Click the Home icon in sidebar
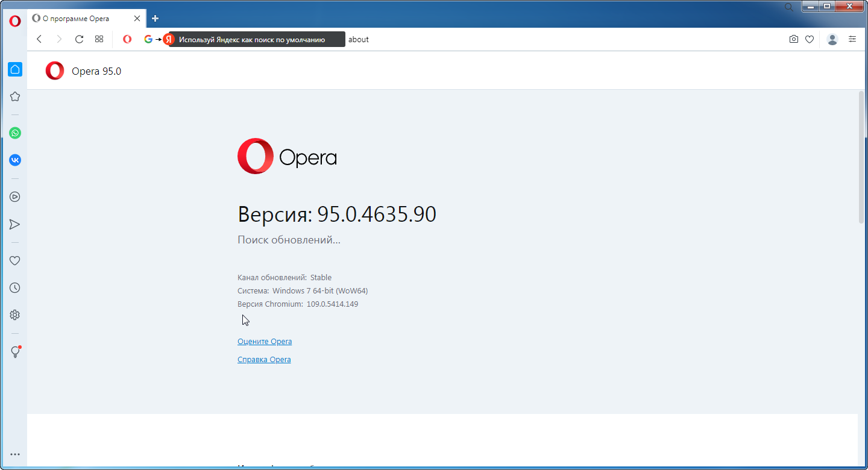Viewport: 868px width, 470px height. point(15,69)
